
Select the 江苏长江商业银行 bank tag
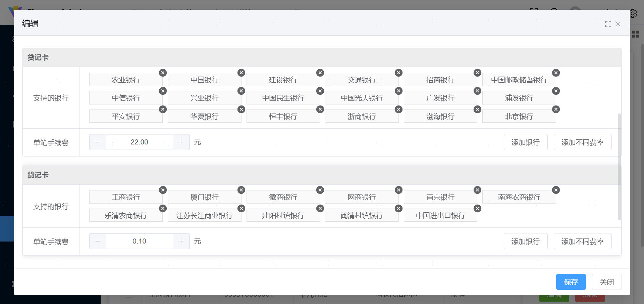tap(205, 215)
